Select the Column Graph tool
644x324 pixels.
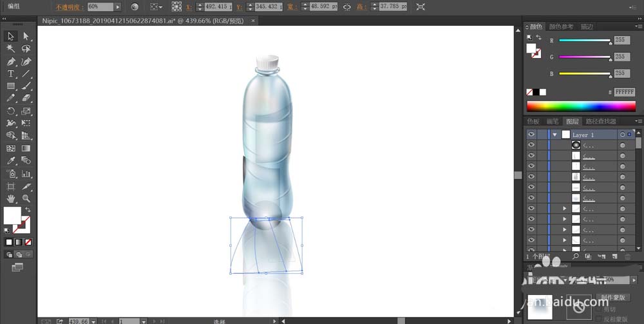point(26,174)
